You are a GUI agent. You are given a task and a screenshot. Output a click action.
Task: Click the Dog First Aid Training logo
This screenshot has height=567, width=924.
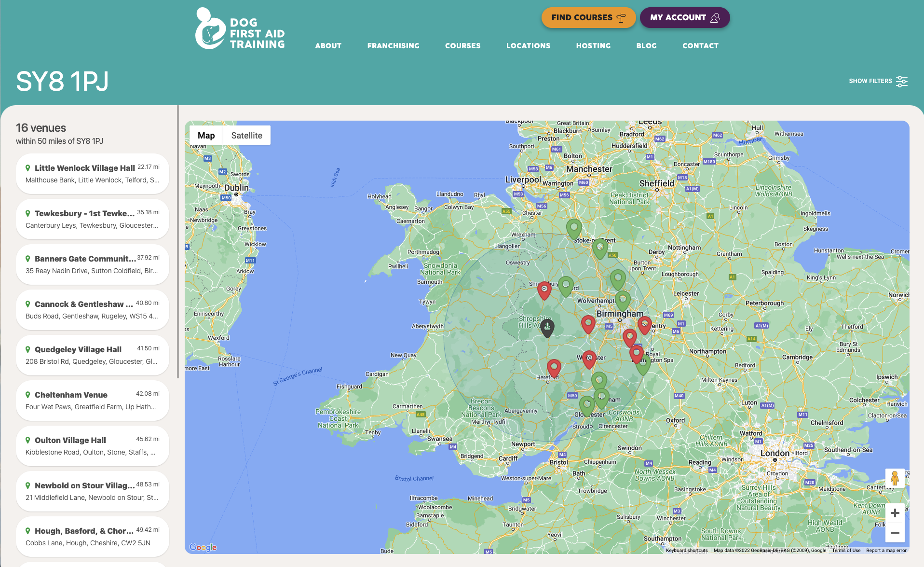240,28
